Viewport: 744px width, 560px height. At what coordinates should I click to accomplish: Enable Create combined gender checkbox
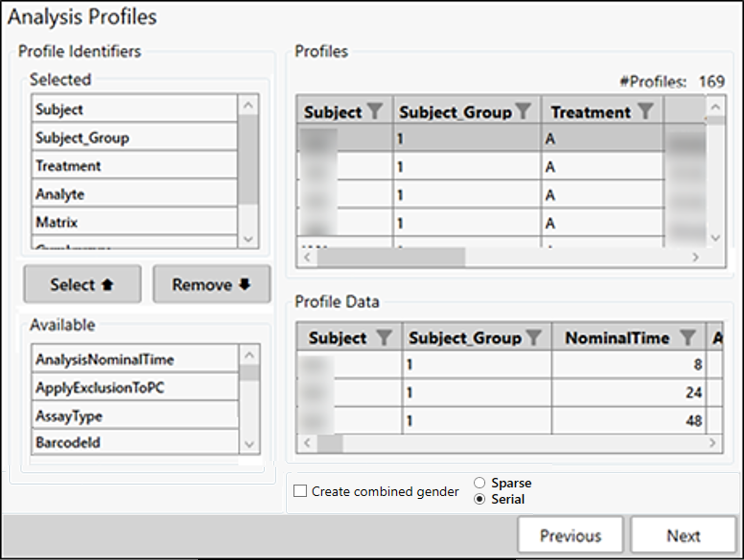click(x=300, y=491)
